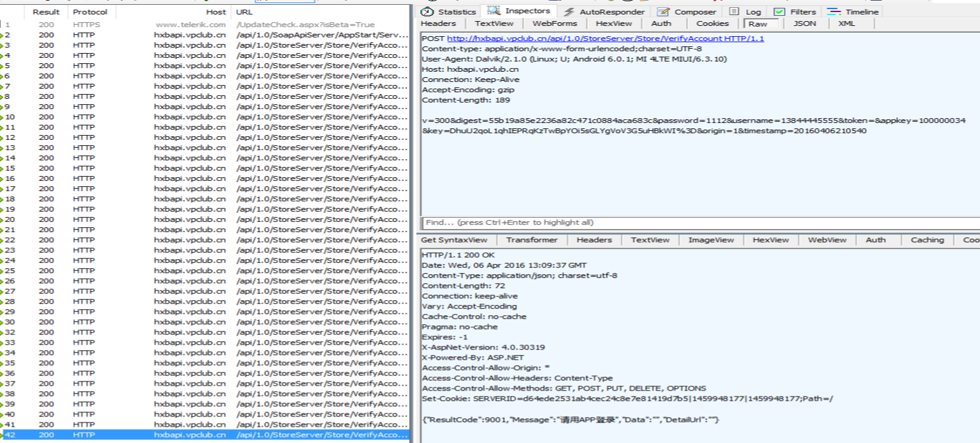This screenshot has height=443, width=980.
Task: Click the 200 result of session 28
Action: [46, 301]
